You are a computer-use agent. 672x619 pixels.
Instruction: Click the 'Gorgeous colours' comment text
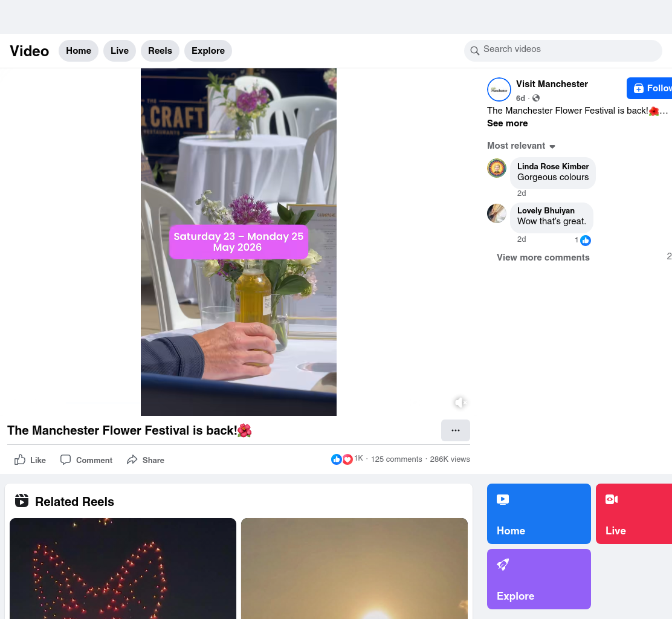point(553,178)
